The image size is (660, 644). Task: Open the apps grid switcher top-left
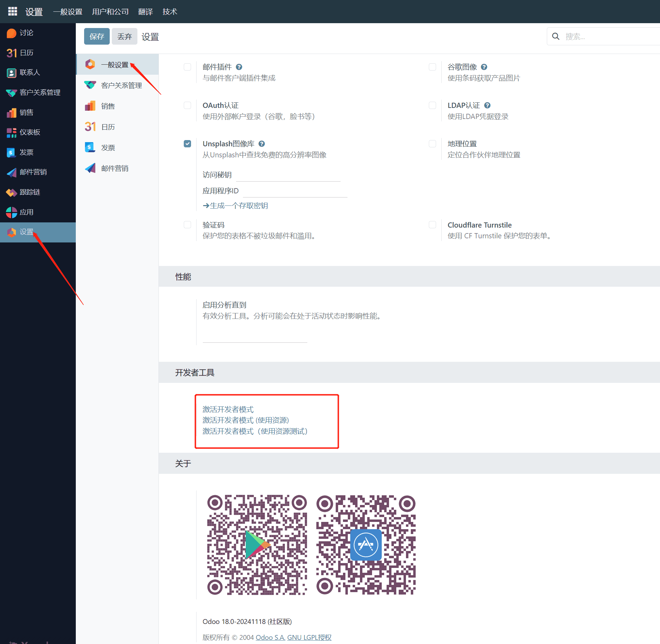pyautogui.click(x=12, y=11)
